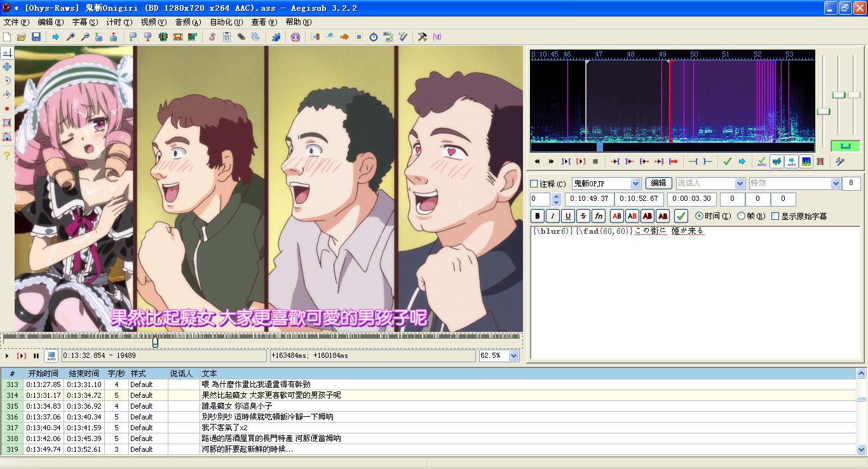
Task: Select the Drag subtitles visual tool
Action: 7,67
